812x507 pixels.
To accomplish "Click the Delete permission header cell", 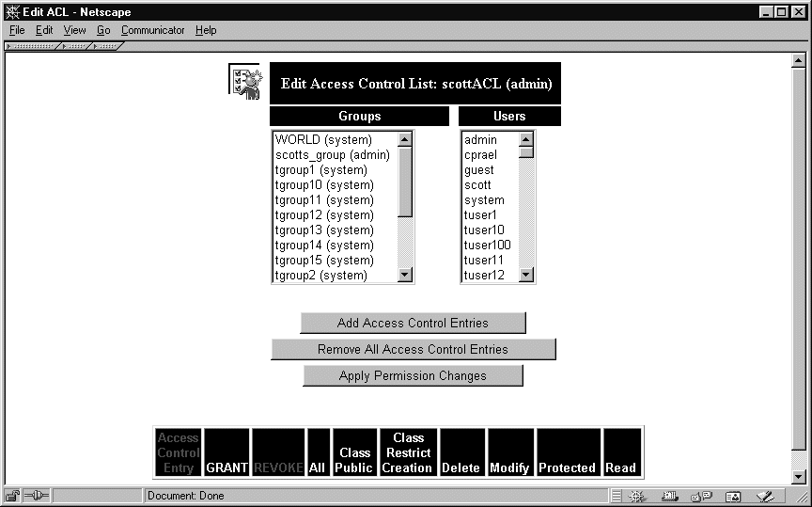I will pyautogui.click(x=462, y=452).
